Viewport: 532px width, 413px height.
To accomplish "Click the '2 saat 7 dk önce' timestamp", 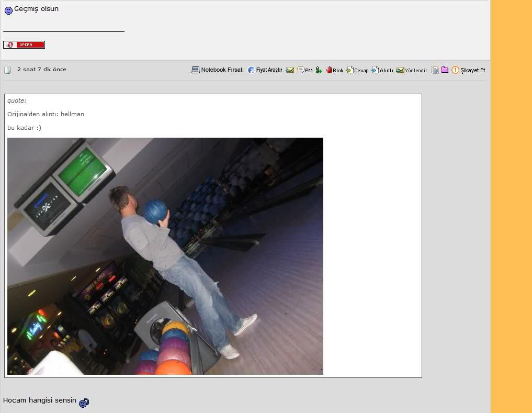I will (42, 69).
